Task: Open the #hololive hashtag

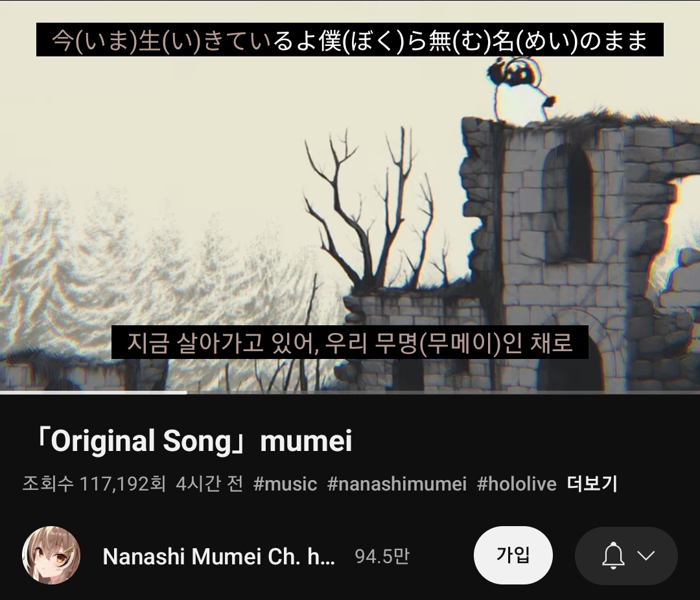Action: point(517,484)
